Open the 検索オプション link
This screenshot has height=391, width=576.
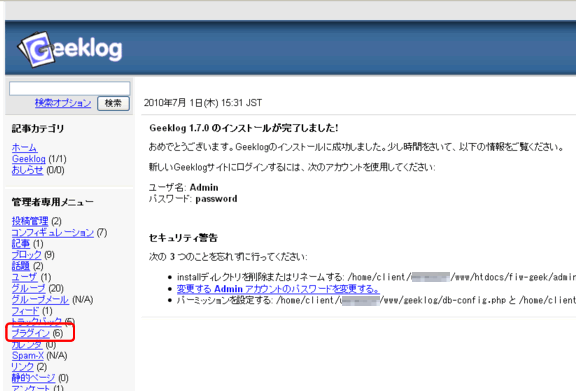pyautogui.click(x=63, y=103)
